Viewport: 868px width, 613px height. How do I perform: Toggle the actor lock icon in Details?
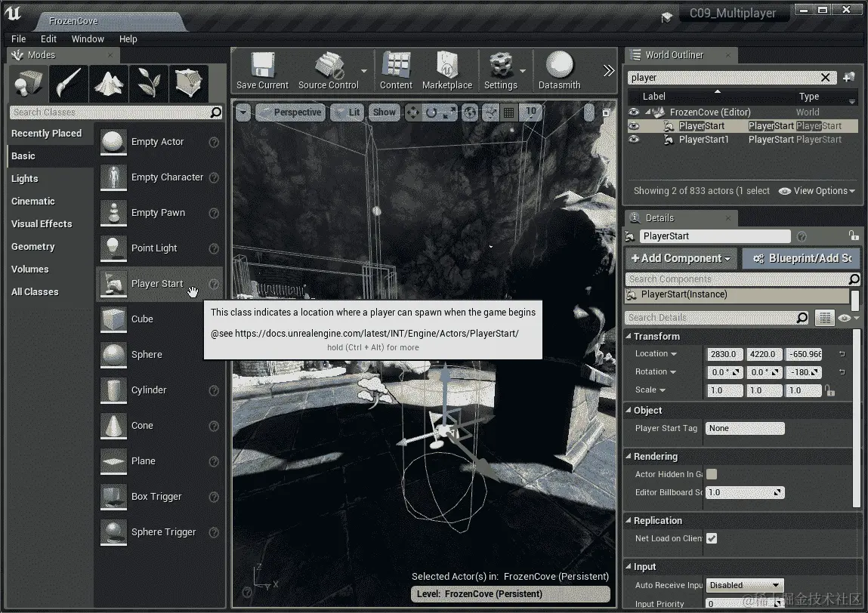coord(854,236)
